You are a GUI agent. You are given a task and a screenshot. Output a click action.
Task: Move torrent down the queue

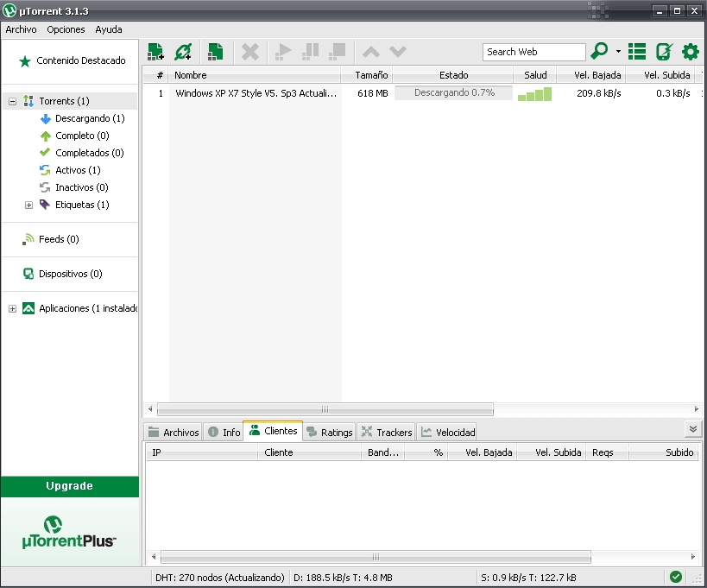[398, 52]
